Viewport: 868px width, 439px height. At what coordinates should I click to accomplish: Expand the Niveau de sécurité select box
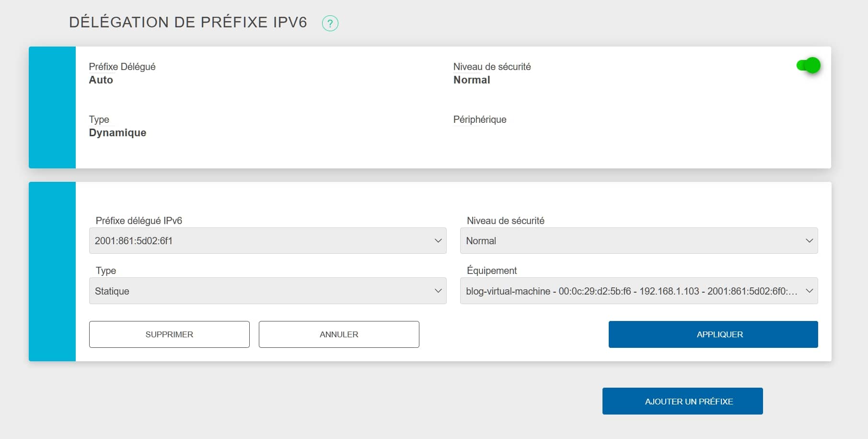click(x=638, y=241)
